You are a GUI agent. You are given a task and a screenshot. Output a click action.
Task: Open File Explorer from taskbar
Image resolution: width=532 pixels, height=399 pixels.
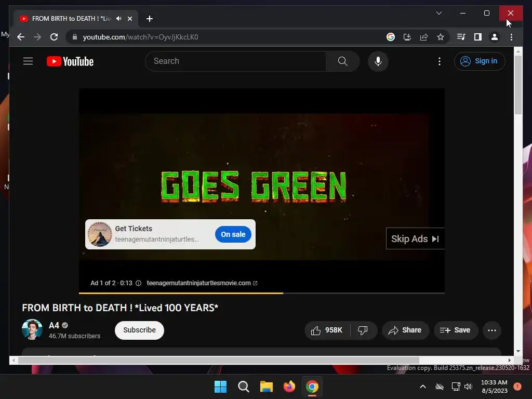tap(267, 387)
